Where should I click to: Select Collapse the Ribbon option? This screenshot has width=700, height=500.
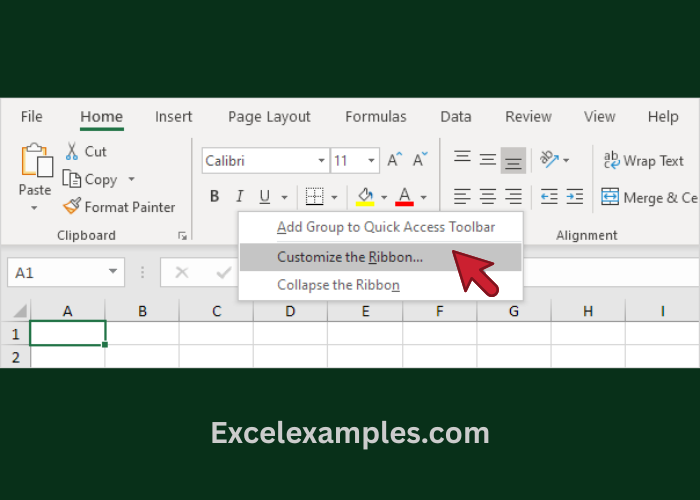tap(338, 285)
